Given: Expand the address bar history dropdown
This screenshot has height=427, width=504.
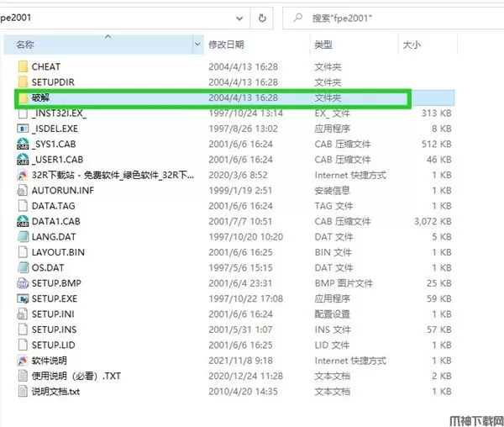Looking at the screenshot, I should coord(239,18).
